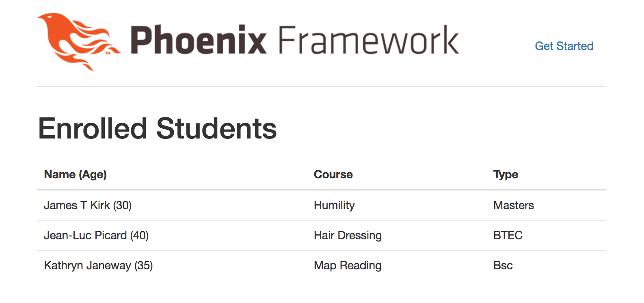The height and width of the screenshot is (303, 644).
Task: Click the Type column header
Action: tap(506, 175)
